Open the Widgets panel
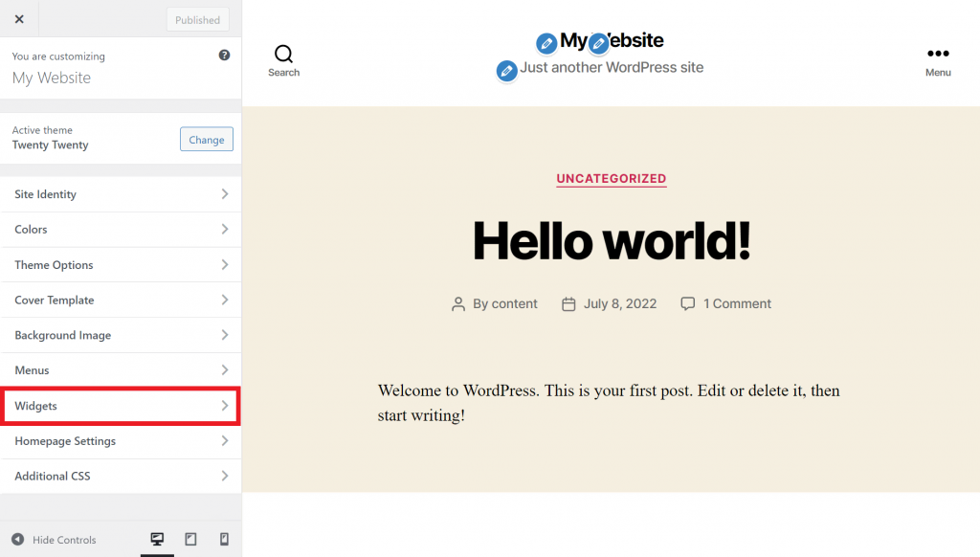Image resolution: width=980 pixels, height=557 pixels. click(121, 406)
